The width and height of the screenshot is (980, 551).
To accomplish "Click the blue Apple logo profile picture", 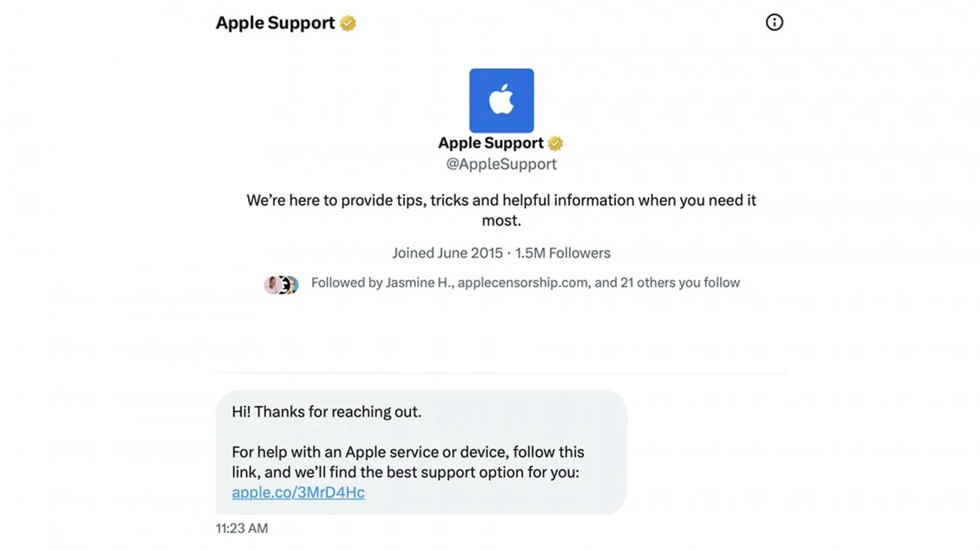I will [502, 100].
